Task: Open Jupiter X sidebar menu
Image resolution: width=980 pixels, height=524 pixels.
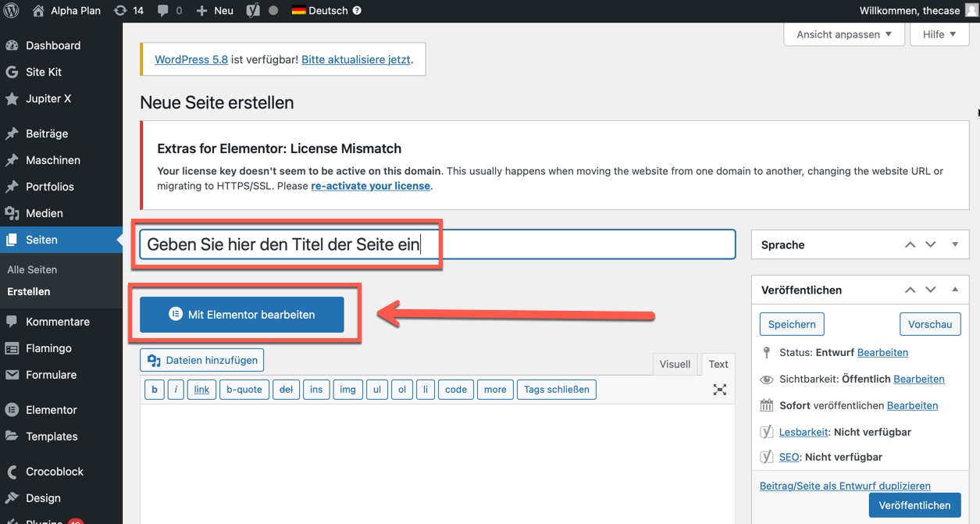Action: coord(48,98)
